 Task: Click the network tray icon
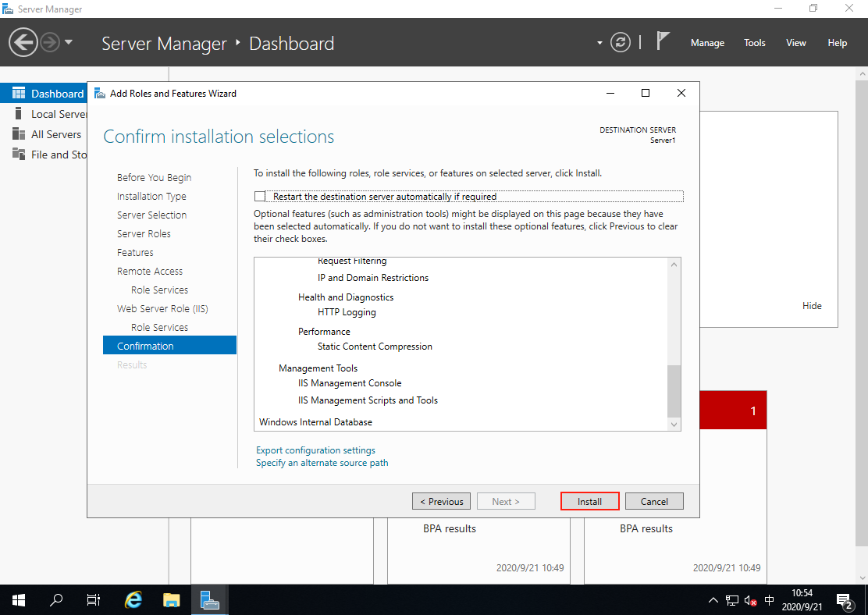[x=732, y=600]
